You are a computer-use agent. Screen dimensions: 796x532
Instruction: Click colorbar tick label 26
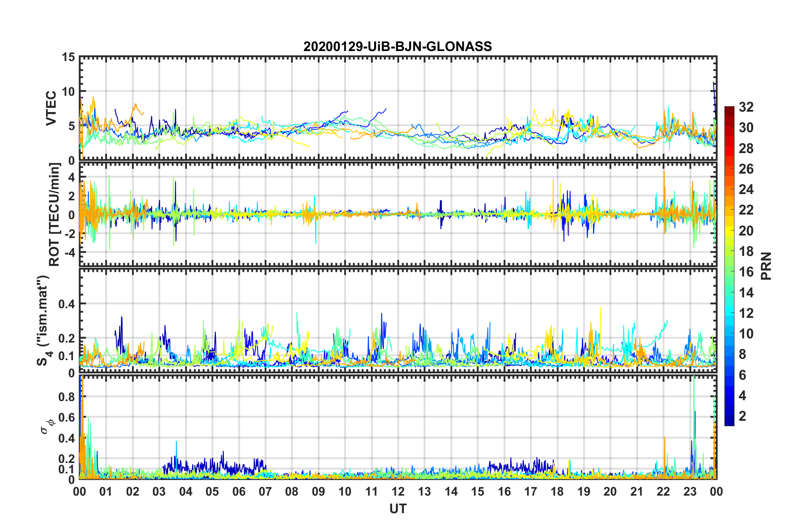click(x=746, y=169)
